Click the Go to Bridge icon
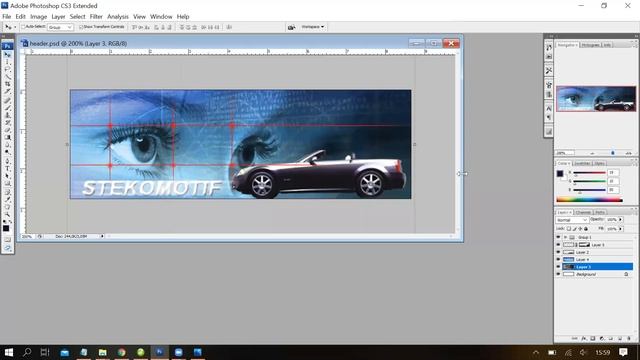 (x=291, y=27)
